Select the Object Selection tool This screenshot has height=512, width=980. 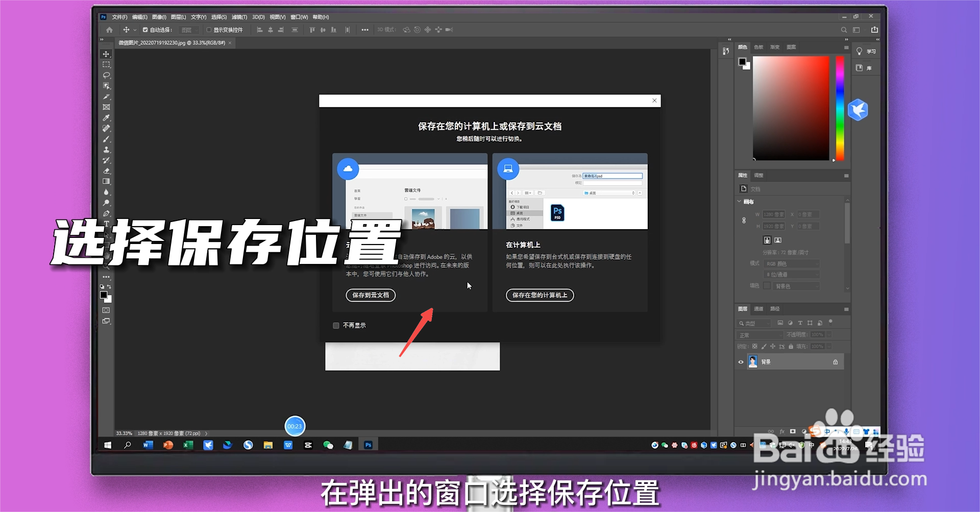106,86
